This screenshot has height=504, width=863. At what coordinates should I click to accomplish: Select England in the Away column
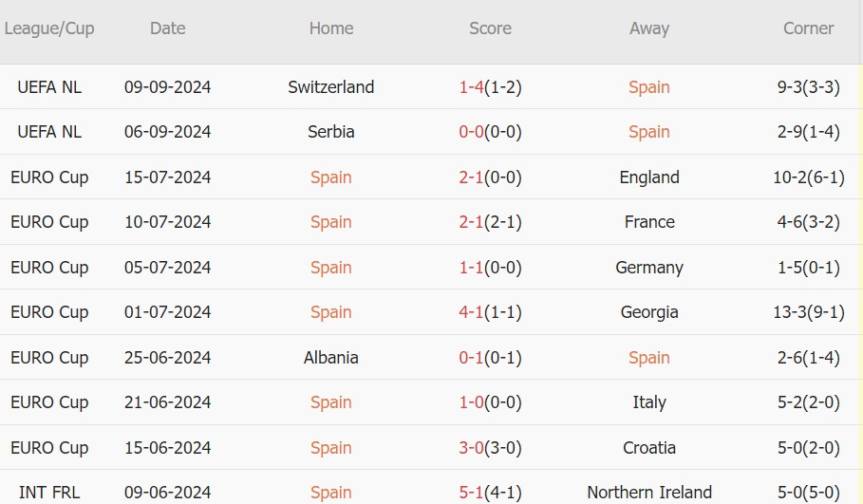point(649,177)
